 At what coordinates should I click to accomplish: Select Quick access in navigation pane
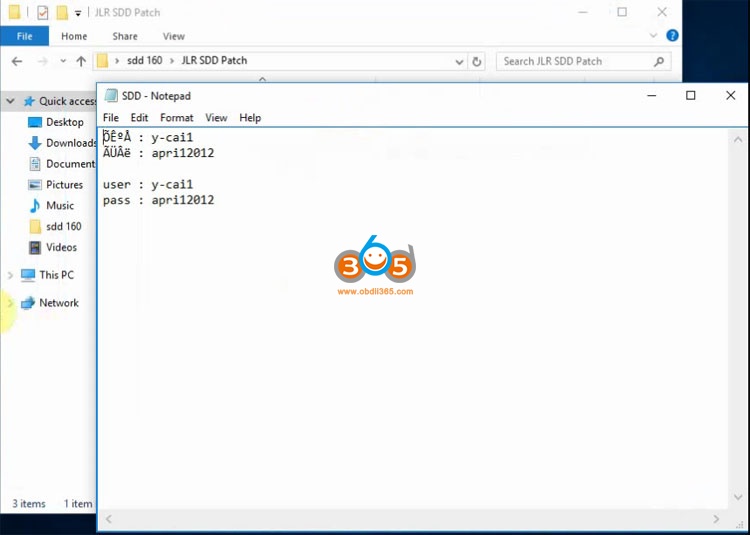pyautogui.click(x=67, y=101)
